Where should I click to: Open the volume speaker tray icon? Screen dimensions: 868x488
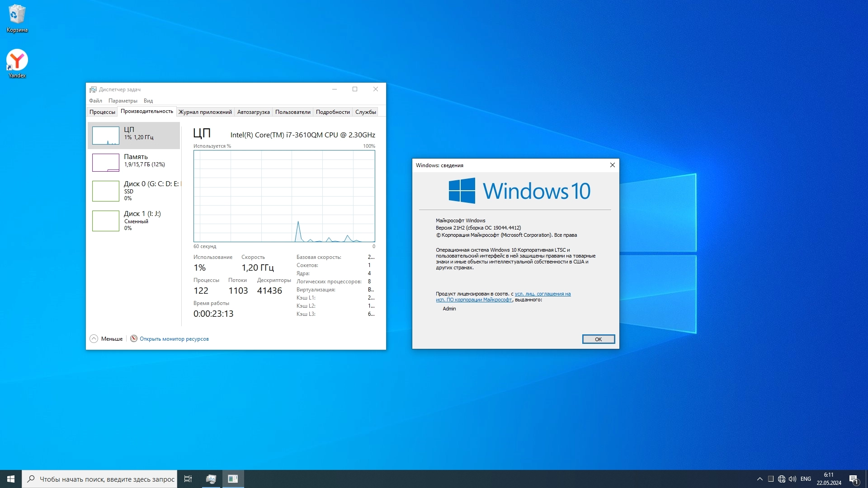tap(792, 479)
